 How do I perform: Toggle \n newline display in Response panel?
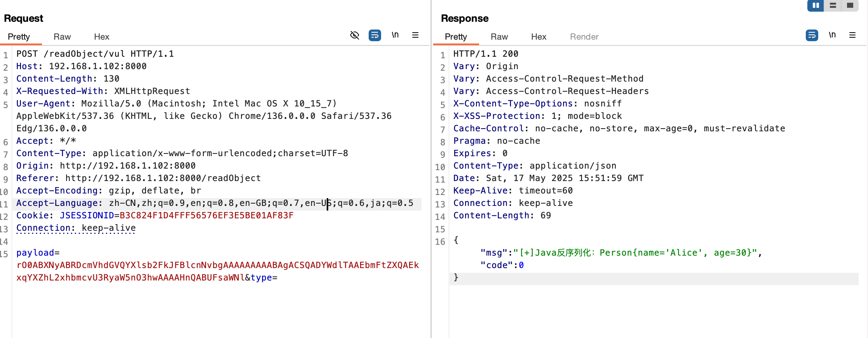[832, 35]
